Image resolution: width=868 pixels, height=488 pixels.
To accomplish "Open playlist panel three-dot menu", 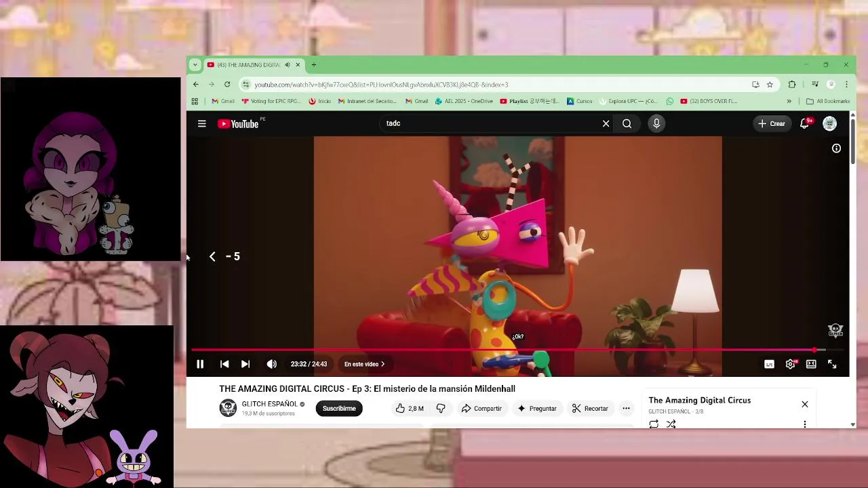I will [805, 424].
